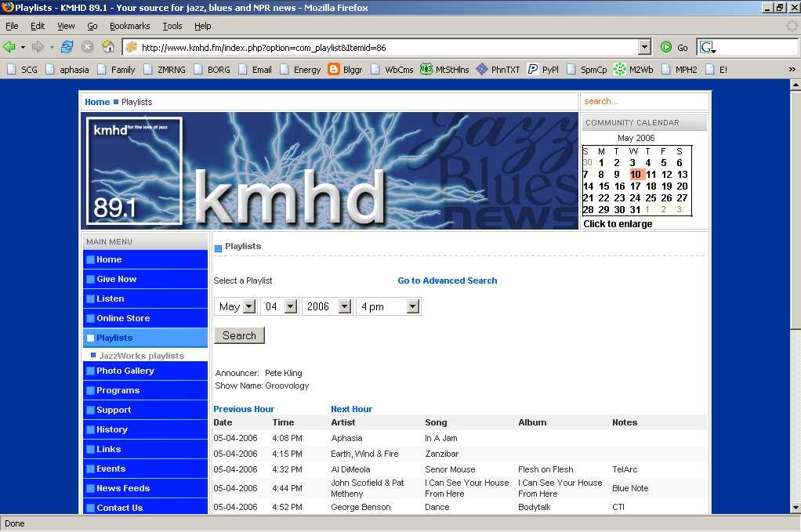Click the Stop loading icon in toolbar

pos(86,47)
